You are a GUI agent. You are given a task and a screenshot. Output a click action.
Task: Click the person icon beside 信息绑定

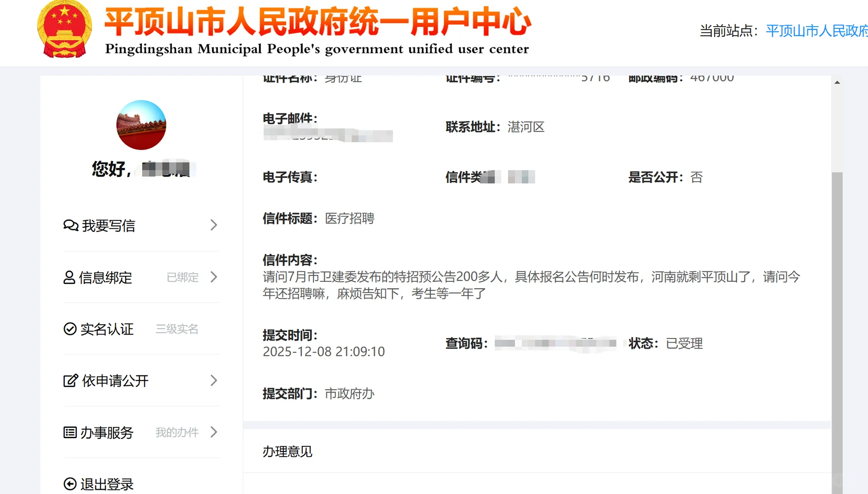coord(69,278)
